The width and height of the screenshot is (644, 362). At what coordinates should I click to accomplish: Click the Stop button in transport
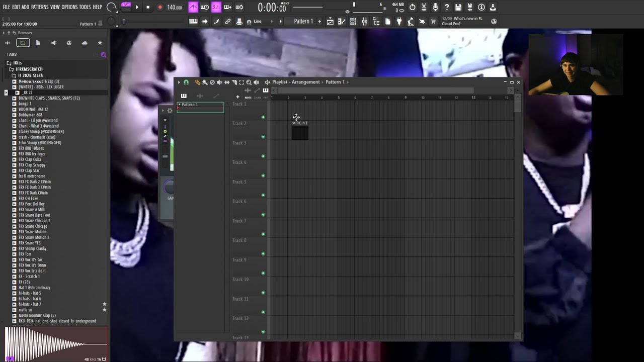tap(148, 7)
